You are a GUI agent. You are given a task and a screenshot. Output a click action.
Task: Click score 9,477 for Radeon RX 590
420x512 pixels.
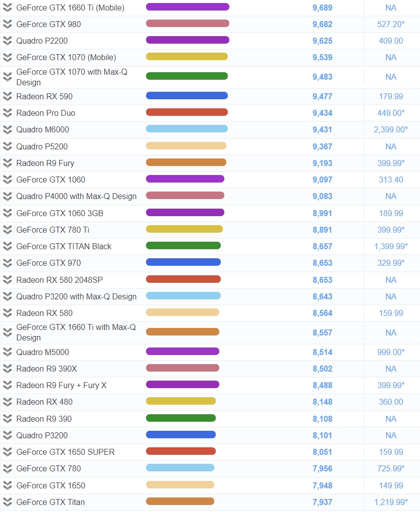(x=322, y=96)
